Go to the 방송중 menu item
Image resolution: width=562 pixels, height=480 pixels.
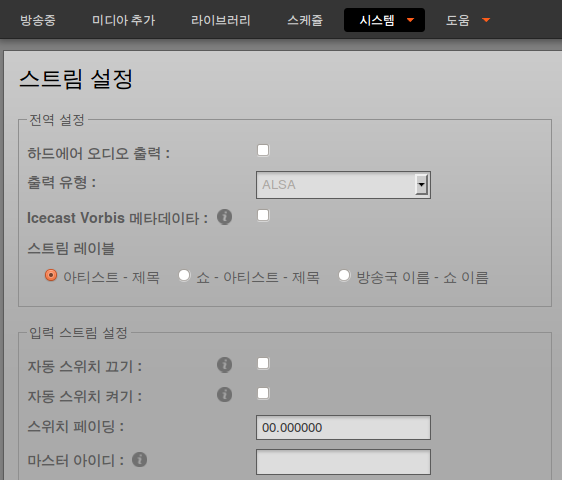coord(38,20)
